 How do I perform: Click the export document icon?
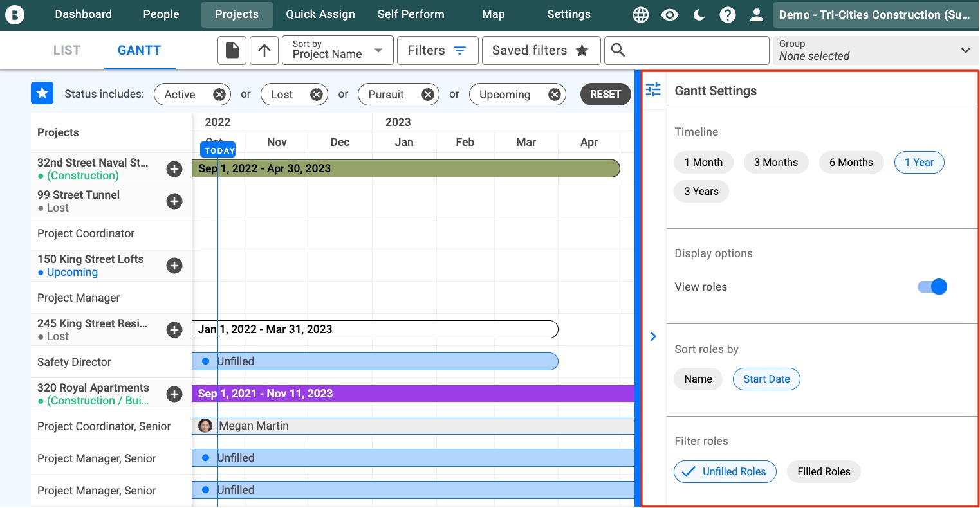pos(232,50)
